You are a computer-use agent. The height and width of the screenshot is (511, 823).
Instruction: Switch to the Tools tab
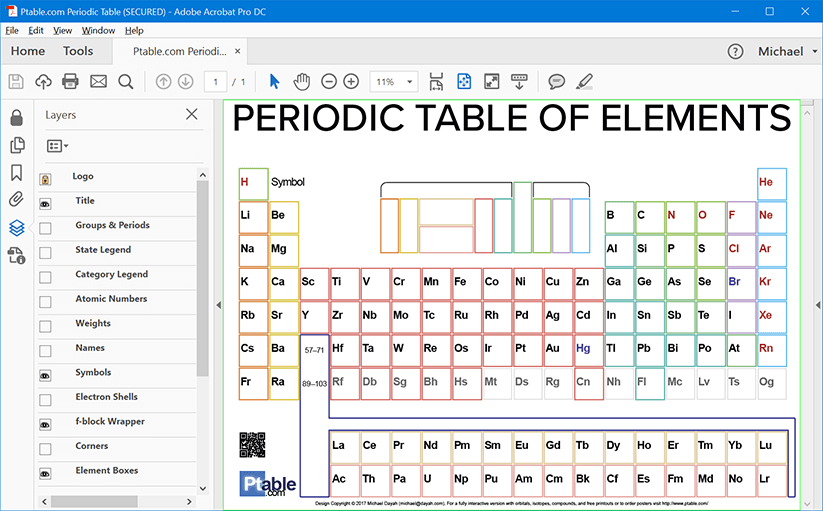(x=78, y=51)
